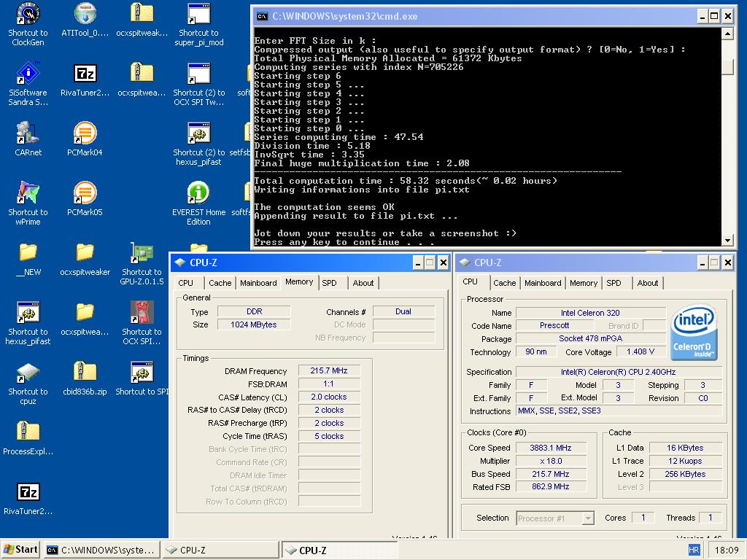The image size is (747, 560).
Task: Click the Core Voltage 1.408 V value
Action: tap(640, 351)
